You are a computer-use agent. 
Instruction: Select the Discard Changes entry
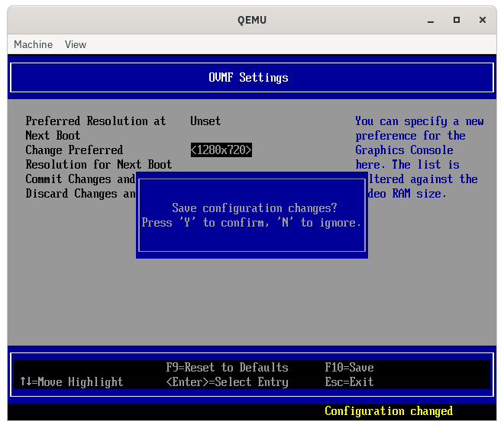pyautogui.click(x=80, y=194)
